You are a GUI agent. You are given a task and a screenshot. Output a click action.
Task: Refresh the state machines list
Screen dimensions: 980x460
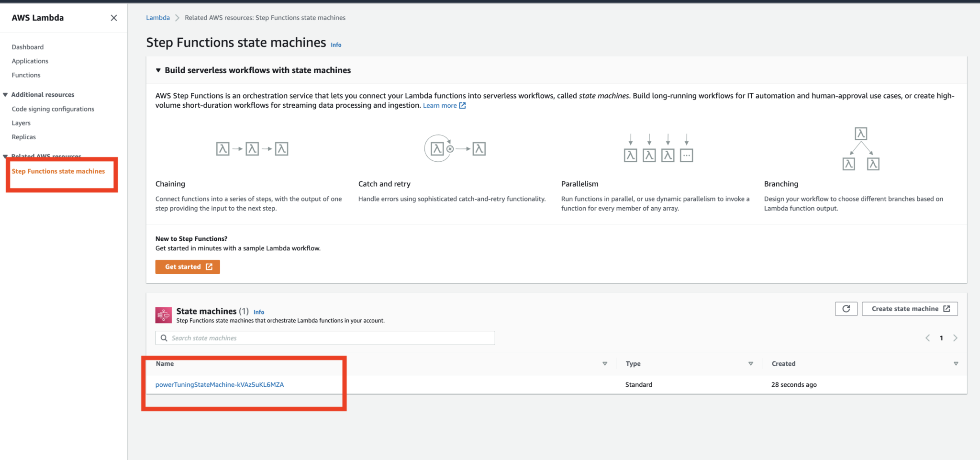[x=846, y=309]
